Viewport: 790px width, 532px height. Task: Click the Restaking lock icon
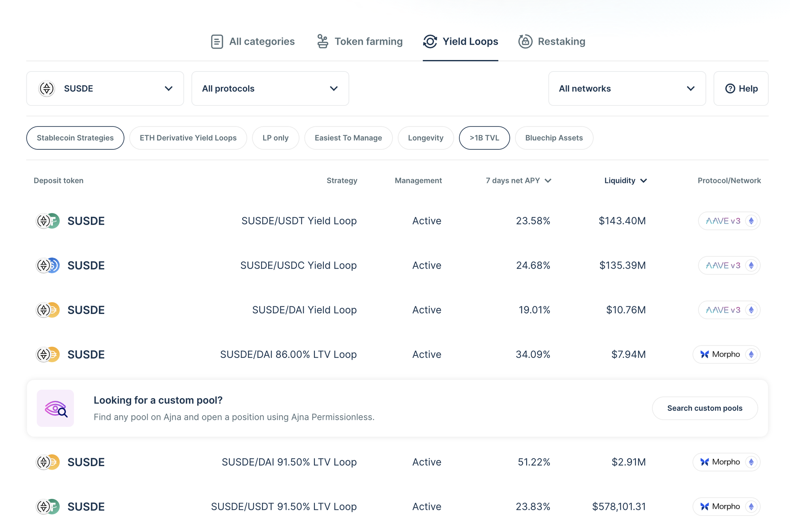(x=525, y=41)
